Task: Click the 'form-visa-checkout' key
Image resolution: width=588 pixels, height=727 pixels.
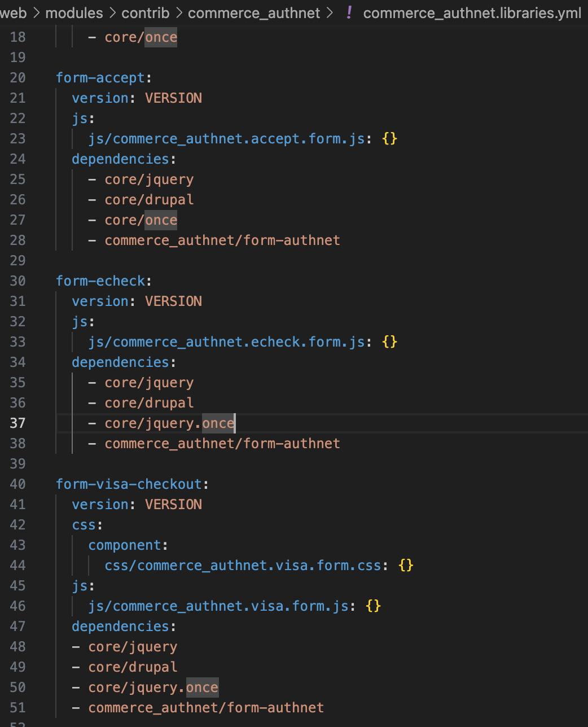Action: click(x=129, y=484)
